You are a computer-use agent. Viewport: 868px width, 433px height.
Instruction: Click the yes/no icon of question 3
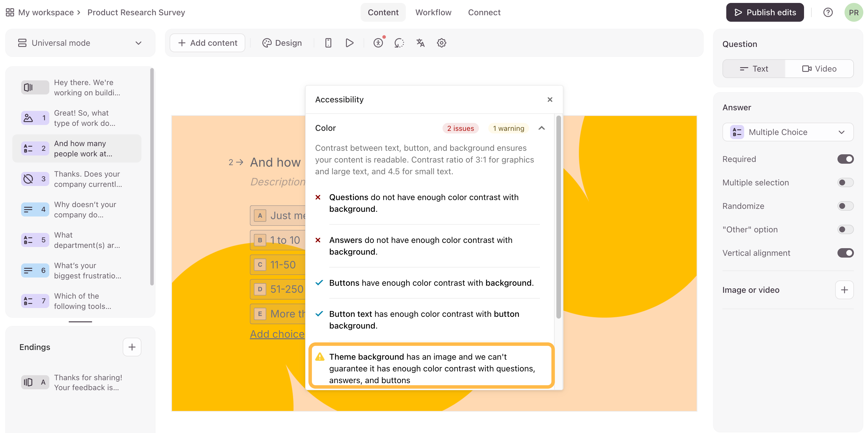tap(35, 179)
